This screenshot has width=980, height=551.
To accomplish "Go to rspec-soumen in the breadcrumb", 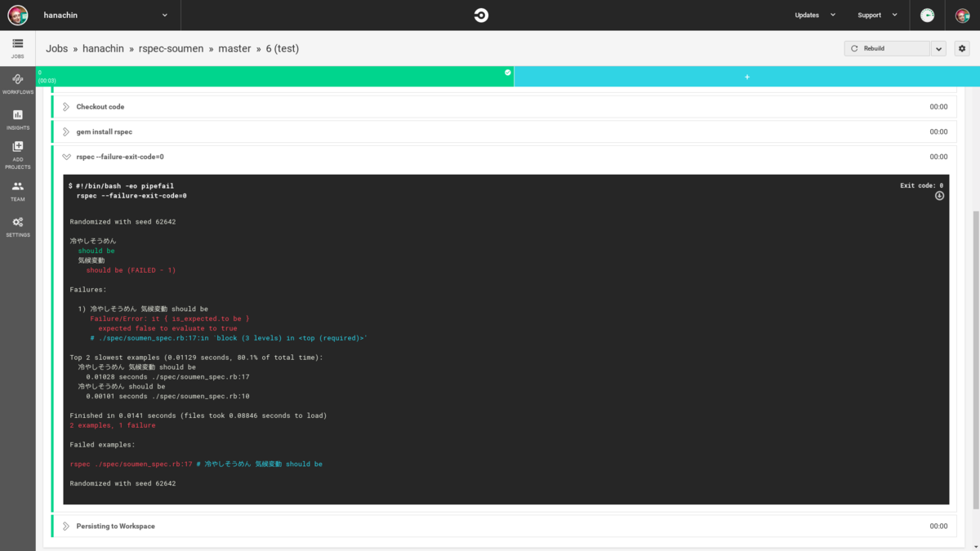I will pyautogui.click(x=171, y=48).
